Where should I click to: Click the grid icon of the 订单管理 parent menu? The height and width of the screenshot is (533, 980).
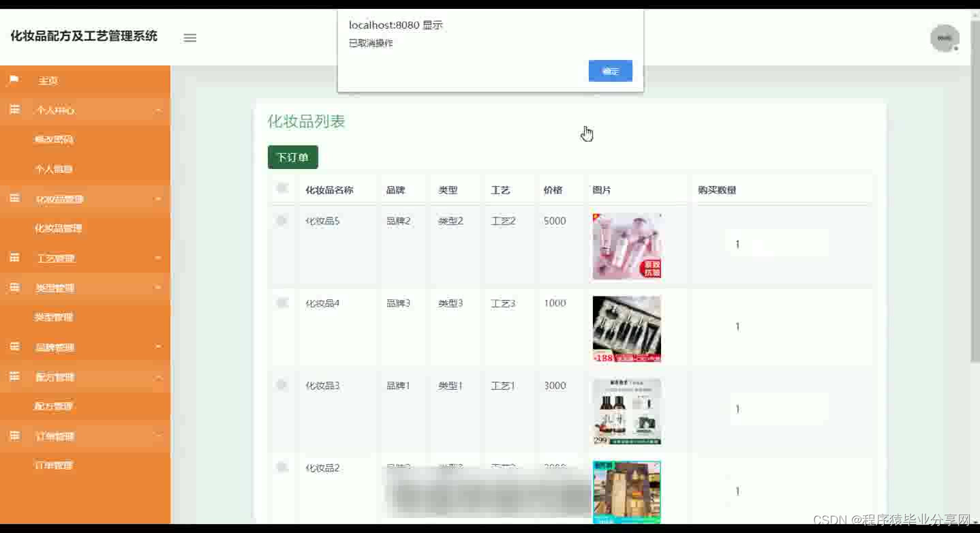(x=14, y=436)
